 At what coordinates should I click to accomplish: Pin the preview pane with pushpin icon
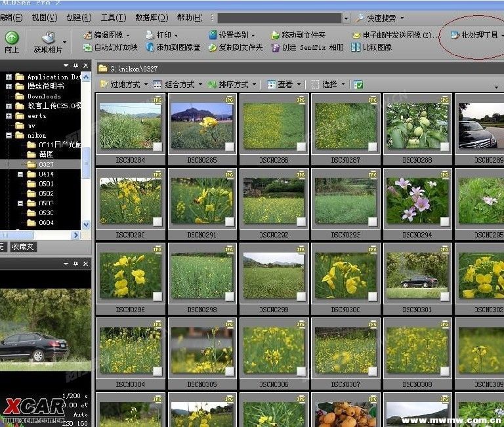[76, 264]
